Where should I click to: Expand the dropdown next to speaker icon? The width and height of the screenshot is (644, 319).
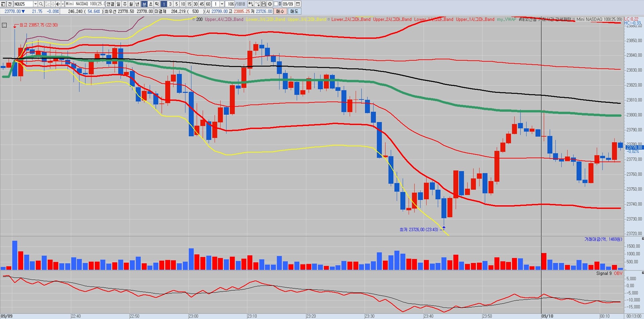click(63, 4)
